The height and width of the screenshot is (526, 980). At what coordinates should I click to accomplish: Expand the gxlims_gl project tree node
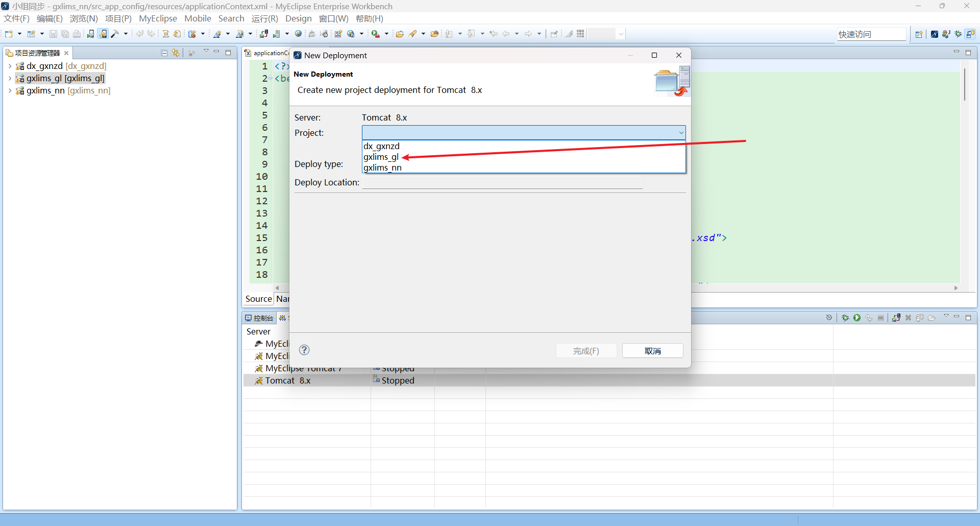[x=10, y=78]
